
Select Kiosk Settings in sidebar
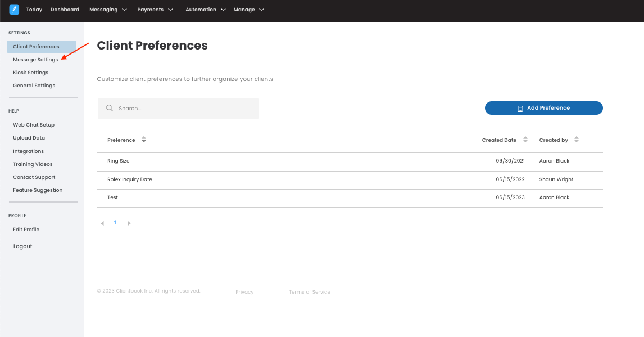[31, 73]
